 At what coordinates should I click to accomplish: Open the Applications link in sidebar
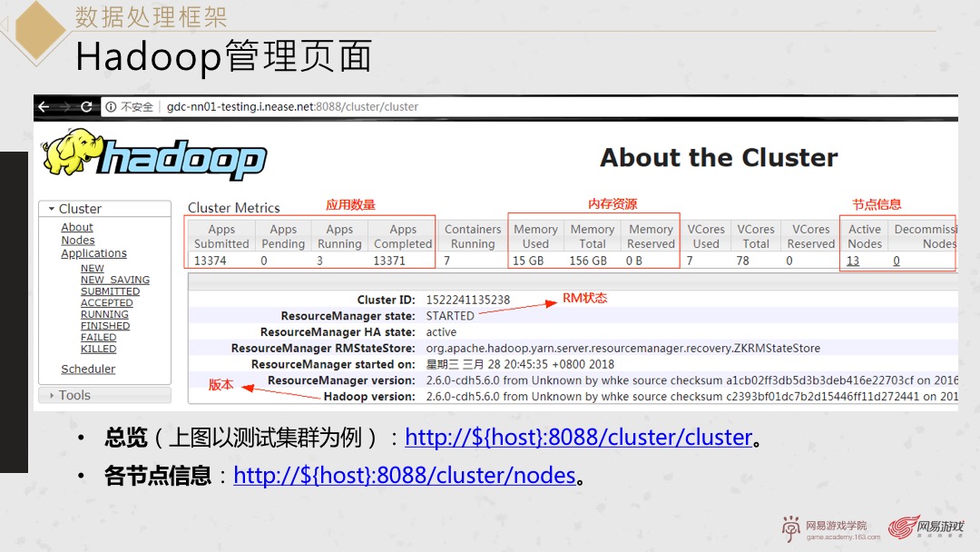[x=93, y=253]
